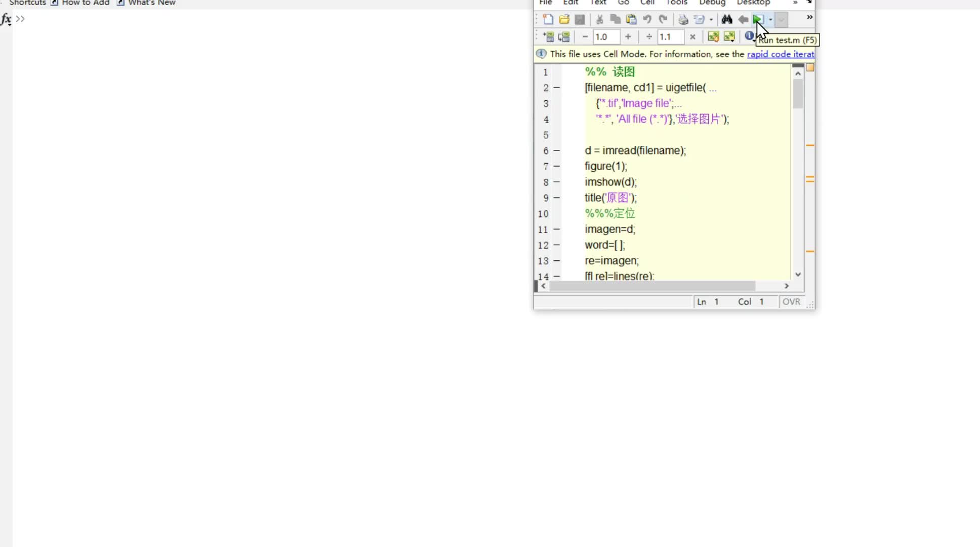Screen dimensions: 980x547
Task: Click the Print icon
Action: tap(683, 19)
